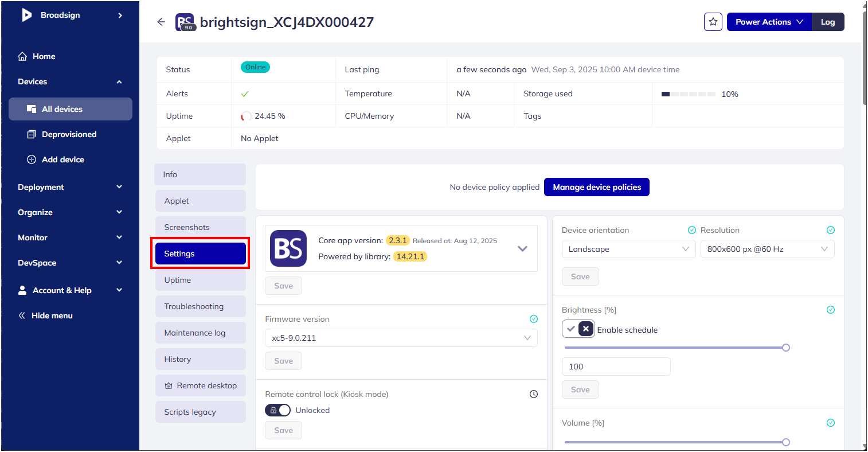Go back using the left arrow icon
Viewport: 868px width, 452px height.
(x=161, y=22)
